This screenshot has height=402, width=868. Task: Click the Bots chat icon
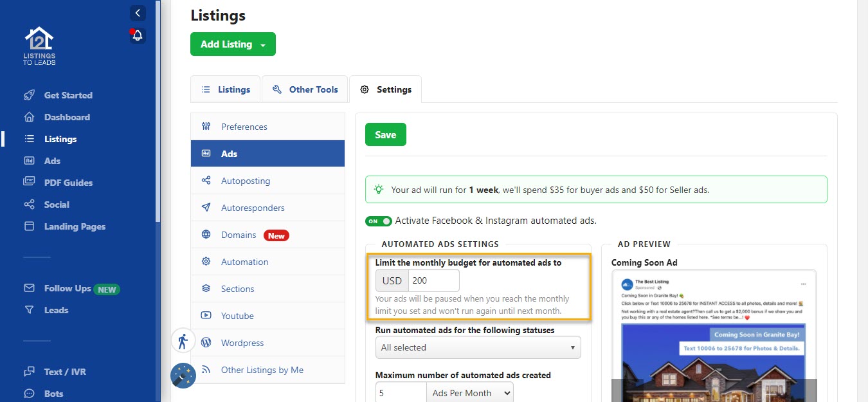[29, 394]
